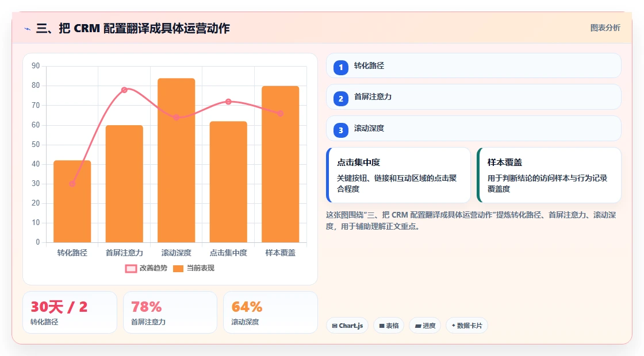The width and height of the screenshot is (644, 356).
Task: Click the trend line point on 滚动深度 bar
Action: pos(176,117)
